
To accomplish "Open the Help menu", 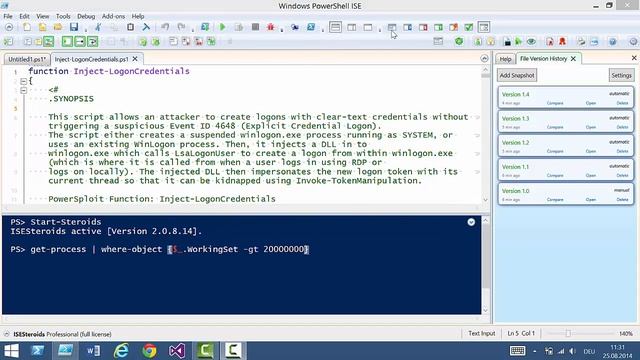I will pyautogui.click(x=138, y=16).
